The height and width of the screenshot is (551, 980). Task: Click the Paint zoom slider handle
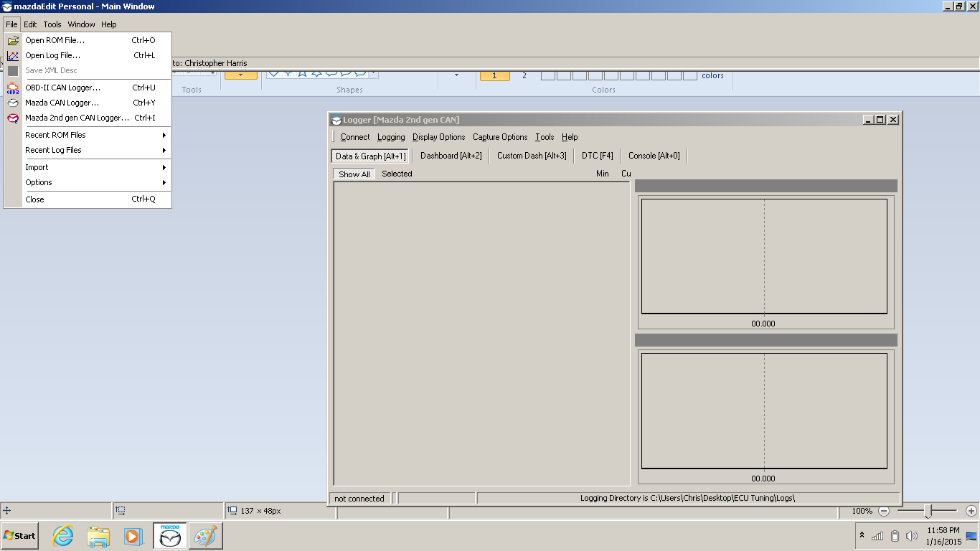click(928, 511)
